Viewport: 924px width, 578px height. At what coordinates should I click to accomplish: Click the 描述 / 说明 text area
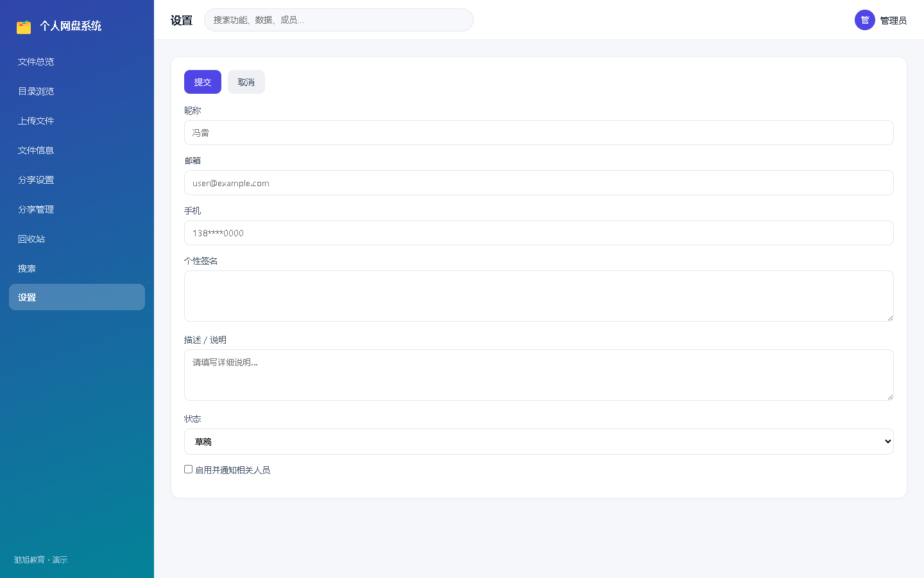pos(539,375)
